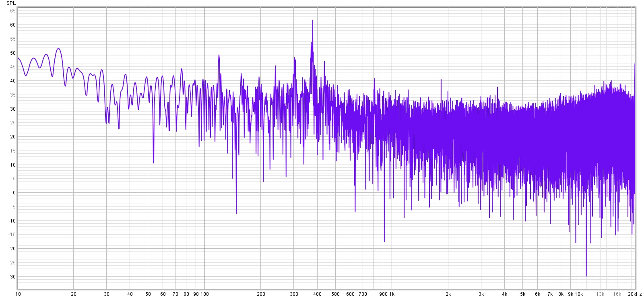Click the narrow spike at 20 kHz edge
The width and height of the screenshot is (644, 299).
coord(635,64)
